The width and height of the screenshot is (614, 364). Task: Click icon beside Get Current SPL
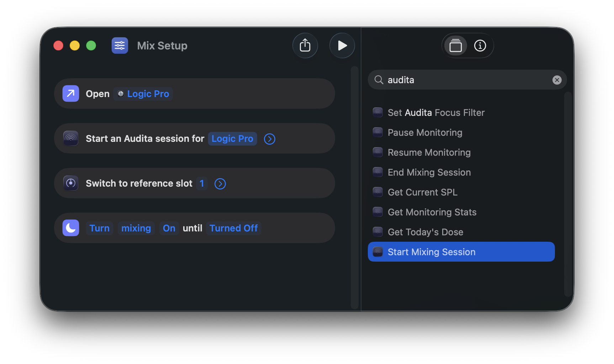pos(377,192)
